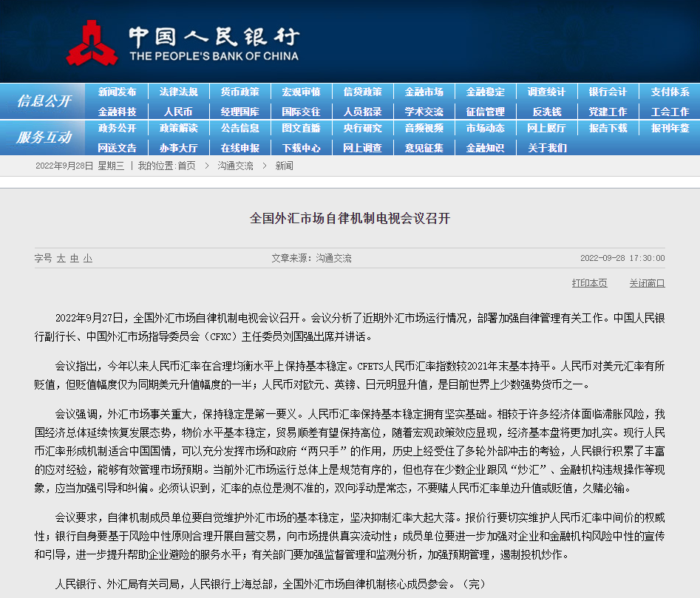Select 办事大厅 menu link
The height and width of the screenshot is (598, 700).
click(179, 148)
